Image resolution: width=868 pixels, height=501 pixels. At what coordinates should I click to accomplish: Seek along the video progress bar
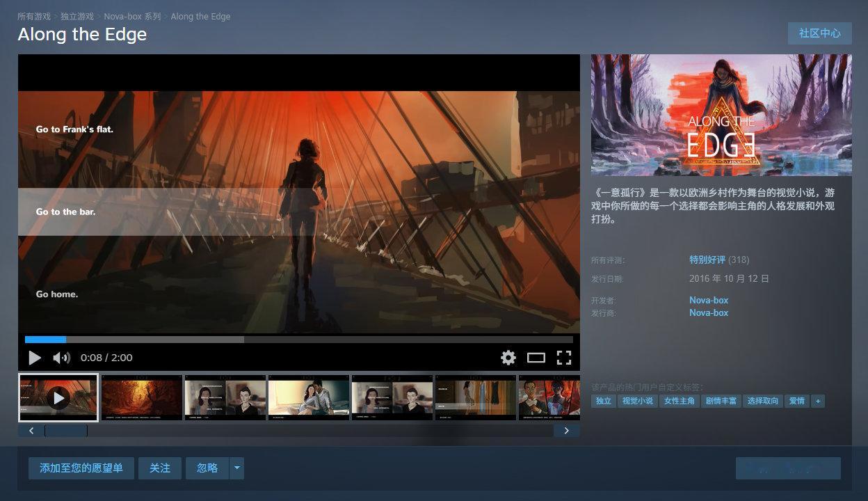(x=299, y=340)
